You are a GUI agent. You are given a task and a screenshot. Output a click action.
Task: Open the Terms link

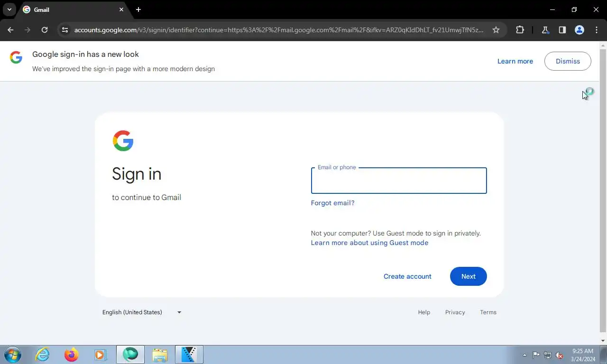point(488,312)
